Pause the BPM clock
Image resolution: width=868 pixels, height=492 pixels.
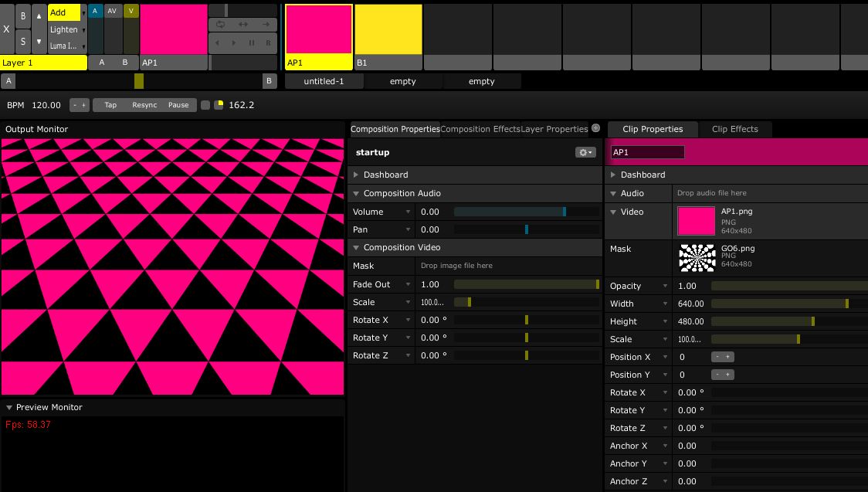point(178,105)
